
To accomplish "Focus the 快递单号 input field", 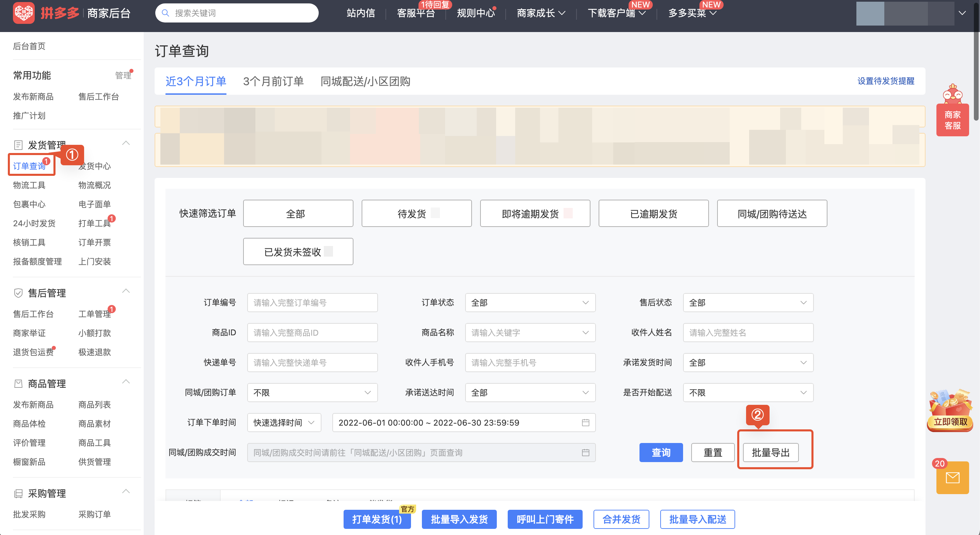I will (312, 363).
